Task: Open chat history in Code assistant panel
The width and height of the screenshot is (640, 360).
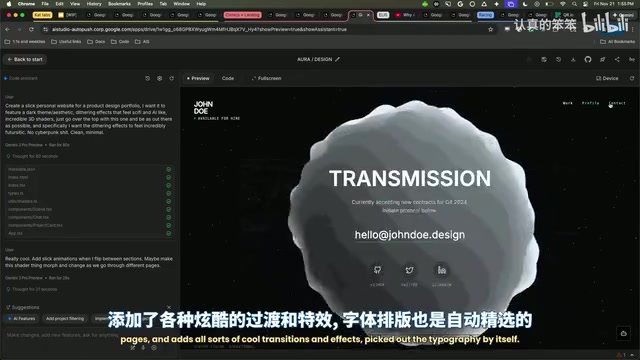Action: coord(147,78)
